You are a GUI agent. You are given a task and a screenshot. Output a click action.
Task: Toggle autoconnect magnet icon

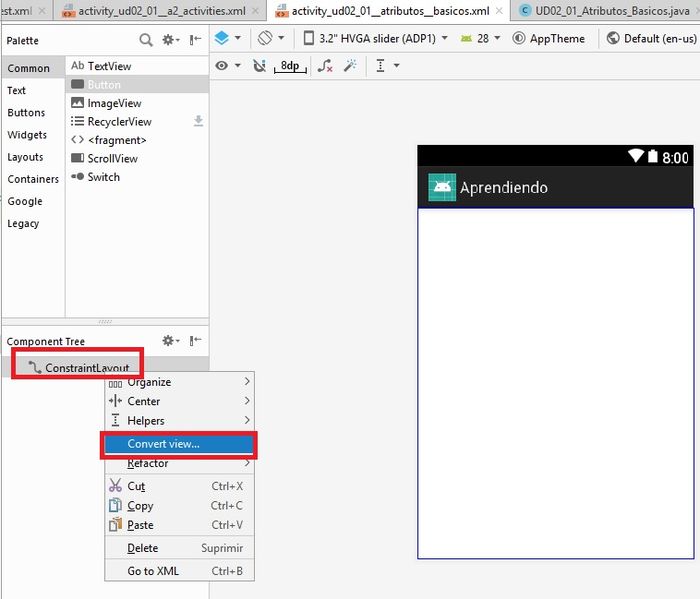[x=259, y=66]
